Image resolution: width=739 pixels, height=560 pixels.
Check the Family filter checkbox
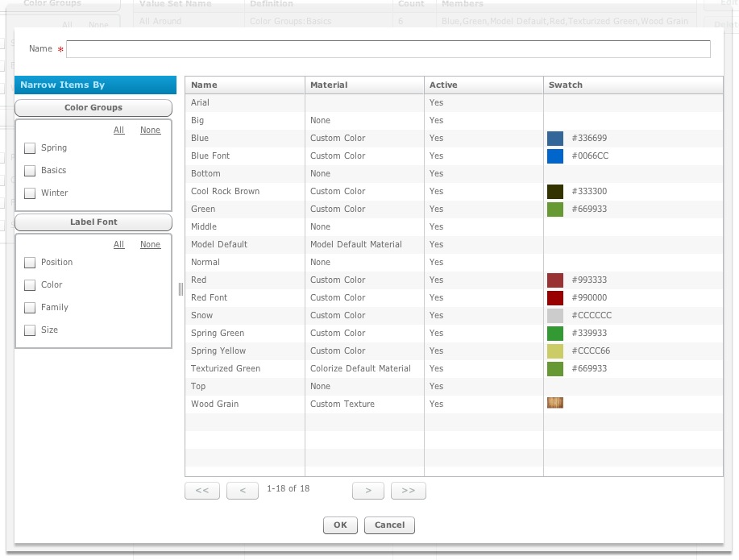point(29,307)
